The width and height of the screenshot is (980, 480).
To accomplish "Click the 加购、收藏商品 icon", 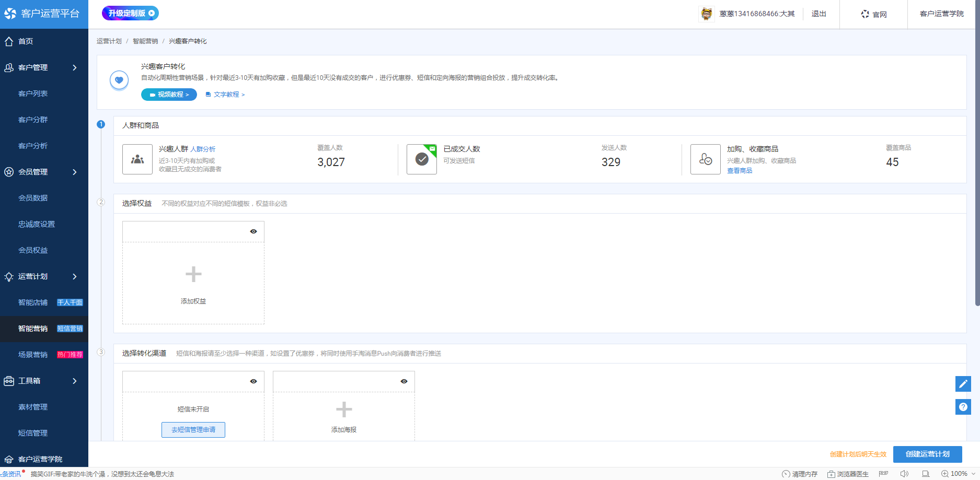I will pos(705,159).
